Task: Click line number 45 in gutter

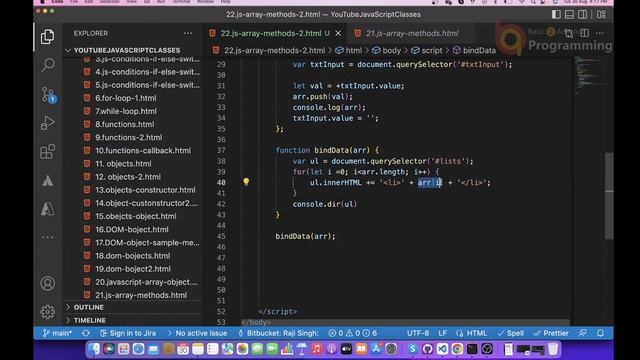Action: (x=221, y=236)
